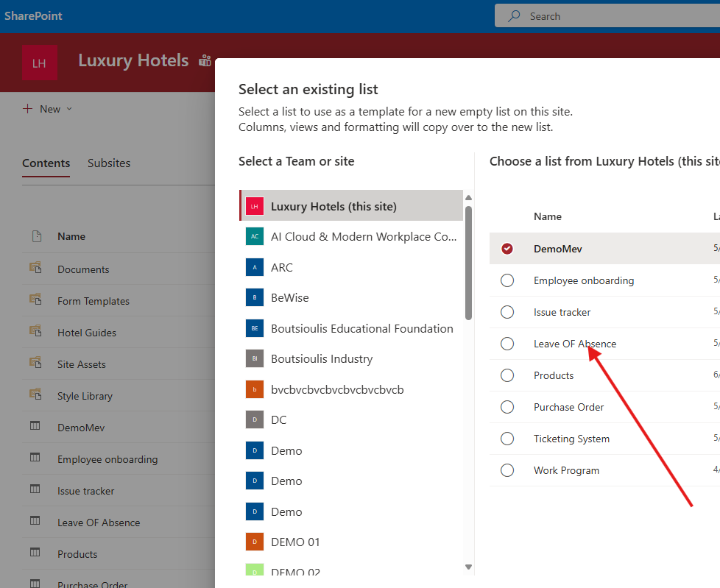The height and width of the screenshot is (588, 720).
Task: Click the Boutsioulis Educational Foundation BE icon
Action: pyautogui.click(x=255, y=328)
